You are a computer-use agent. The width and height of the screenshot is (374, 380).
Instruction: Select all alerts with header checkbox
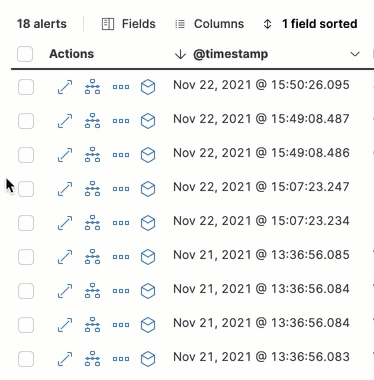tap(25, 54)
